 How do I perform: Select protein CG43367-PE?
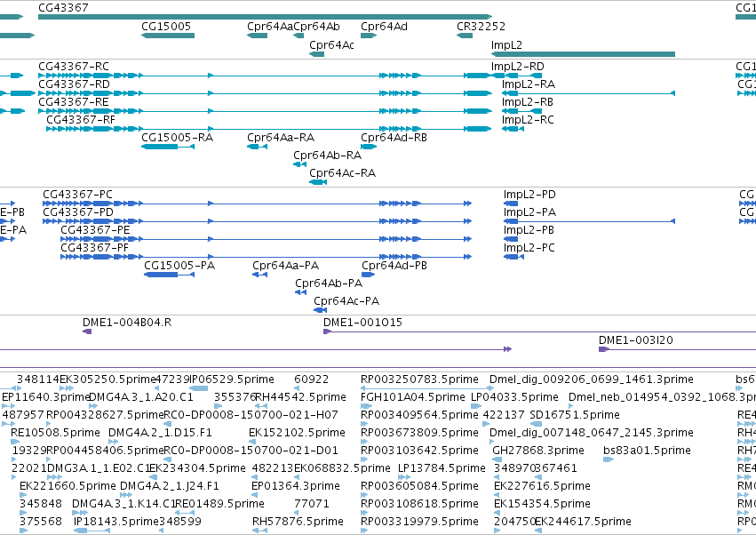pos(267,239)
